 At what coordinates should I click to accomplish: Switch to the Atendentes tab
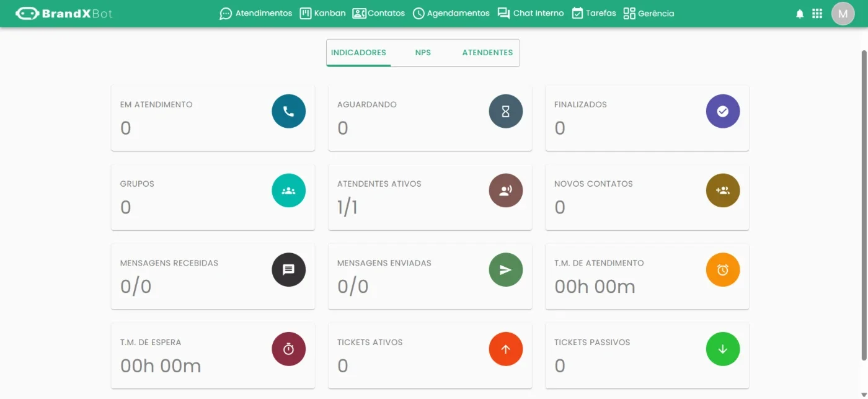click(x=487, y=53)
